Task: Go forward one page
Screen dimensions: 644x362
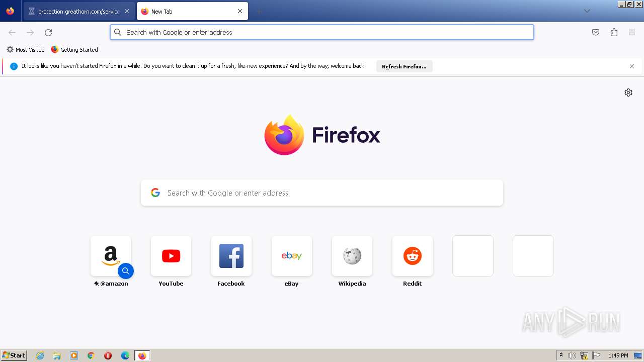Action: pos(30,32)
